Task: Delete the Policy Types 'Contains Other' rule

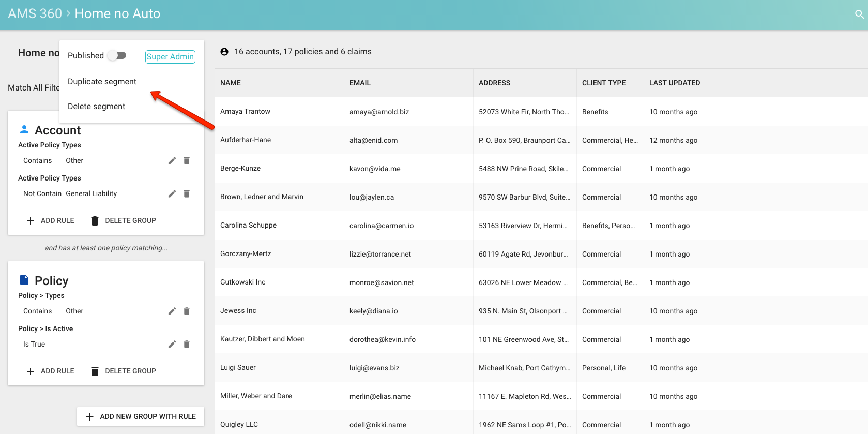Action: (x=187, y=311)
